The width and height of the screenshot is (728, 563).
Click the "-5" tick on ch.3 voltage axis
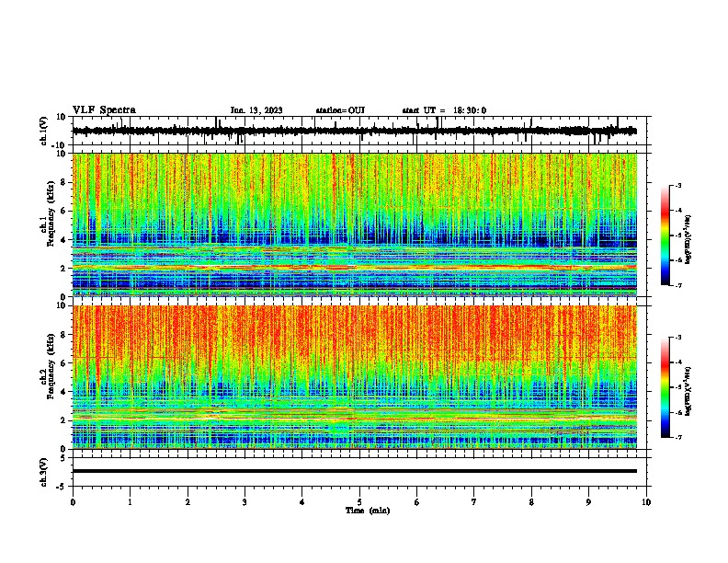(x=63, y=486)
